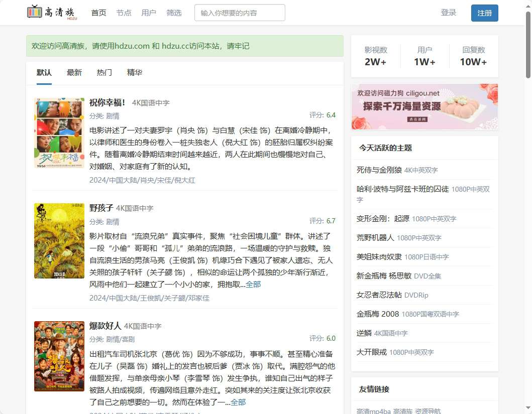532x414 pixels.
Task: Open the 祝你幸福！ title link
Action: [107, 102]
